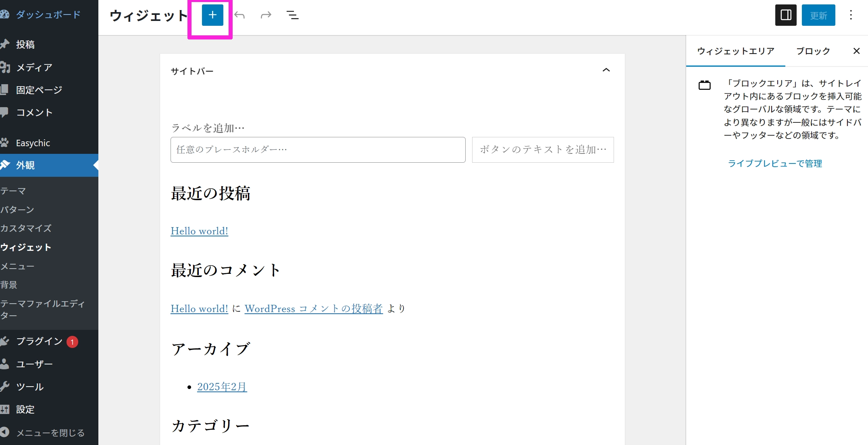Toggle the settings sidebar panel icon
Viewport: 868px width, 445px height.
(x=785, y=15)
